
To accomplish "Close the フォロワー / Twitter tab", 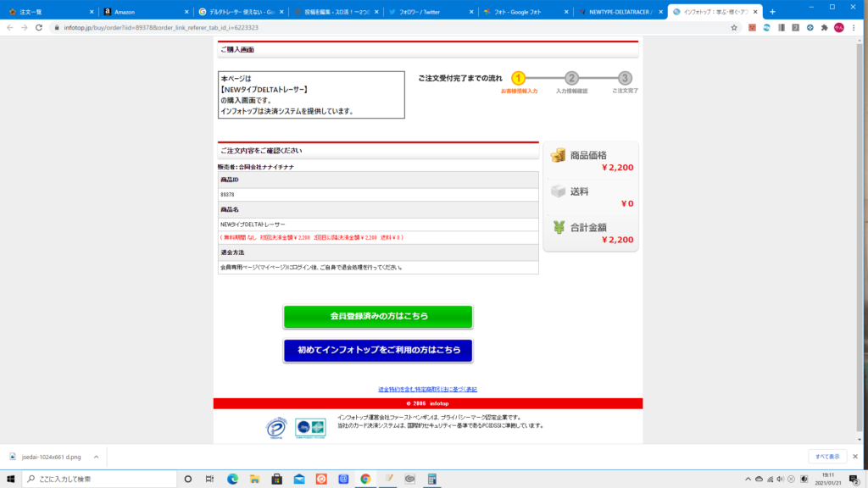I will pyautogui.click(x=471, y=12).
